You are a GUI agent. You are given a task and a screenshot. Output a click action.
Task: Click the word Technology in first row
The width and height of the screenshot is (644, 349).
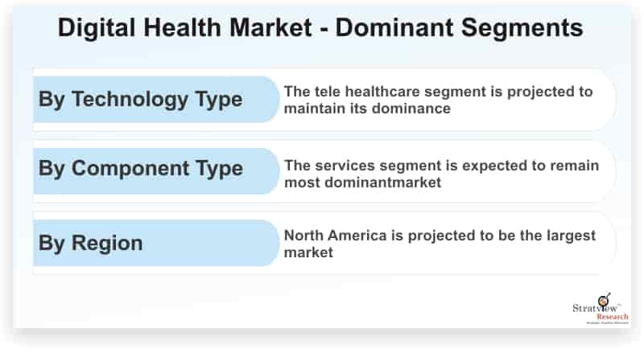(x=130, y=99)
